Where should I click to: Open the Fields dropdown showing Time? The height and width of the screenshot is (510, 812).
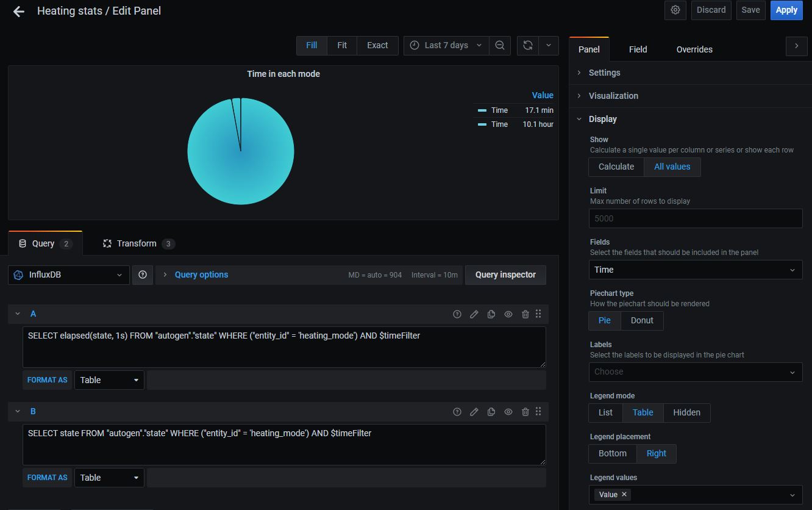point(695,270)
